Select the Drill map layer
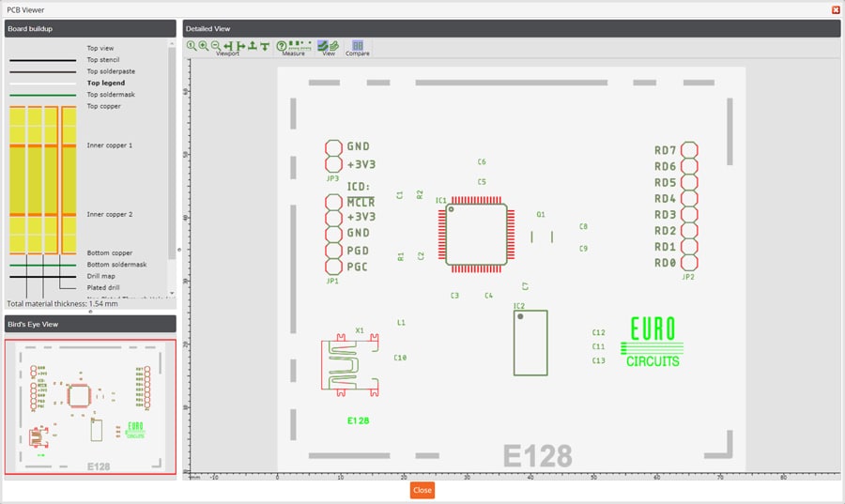The width and height of the screenshot is (845, 504). click(x=100, y=276)
